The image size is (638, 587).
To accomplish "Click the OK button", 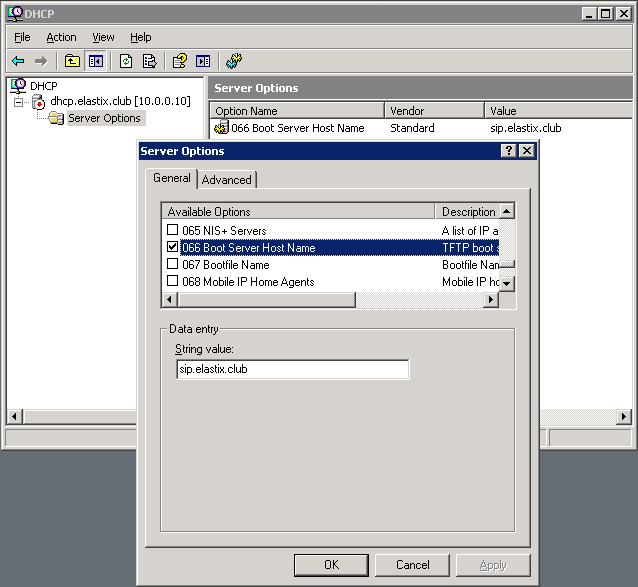I will pos(331,565).
